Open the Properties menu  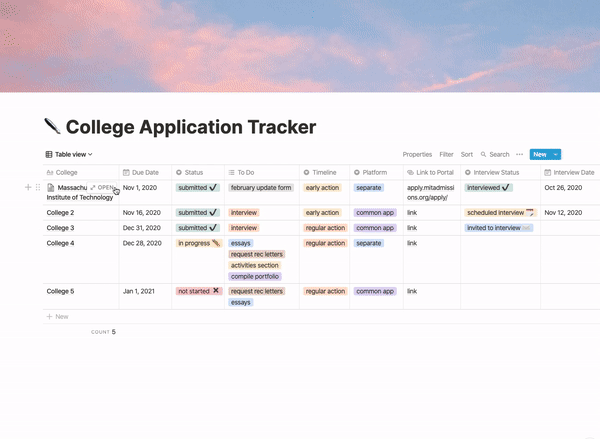tap(417, 154)
